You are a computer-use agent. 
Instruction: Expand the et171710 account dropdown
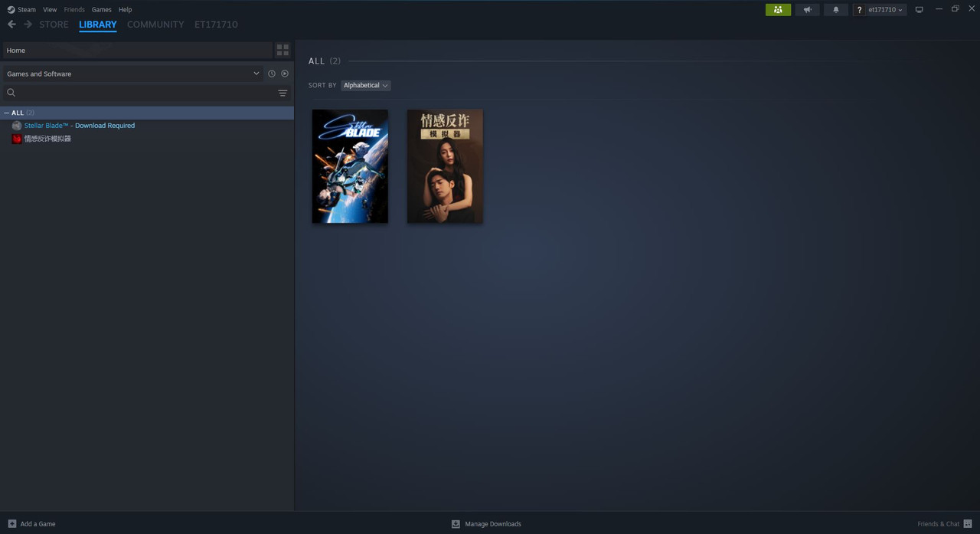click(886, 9)
